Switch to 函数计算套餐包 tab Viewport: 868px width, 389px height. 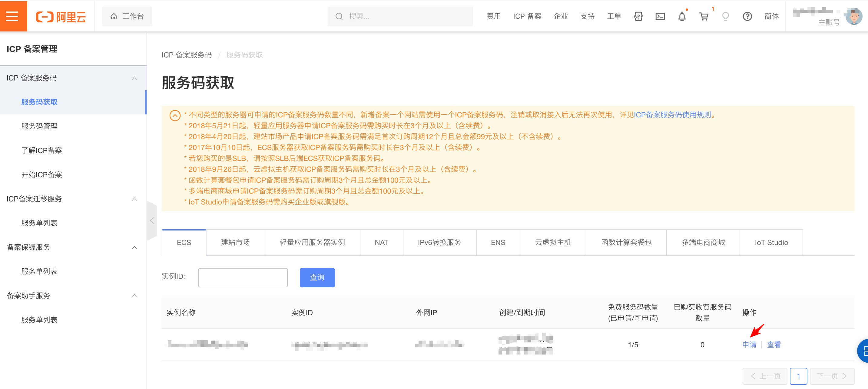tap(626, 242)
